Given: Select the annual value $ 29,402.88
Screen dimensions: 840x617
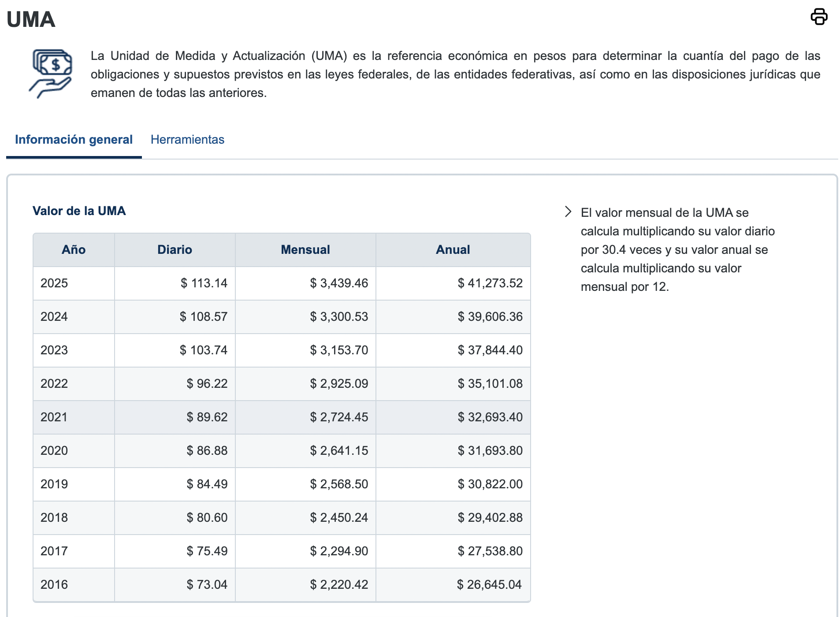Looking at the screenshot, I should click(490, 518).
